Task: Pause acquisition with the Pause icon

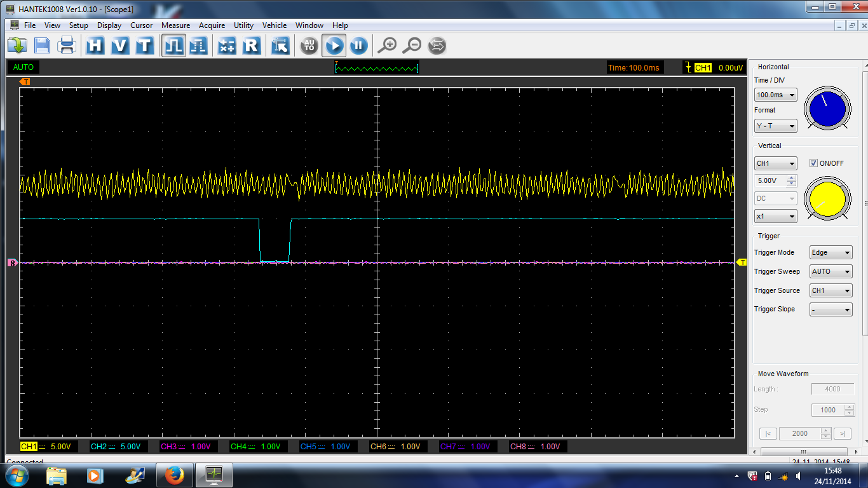Action: tap(358, 45)
